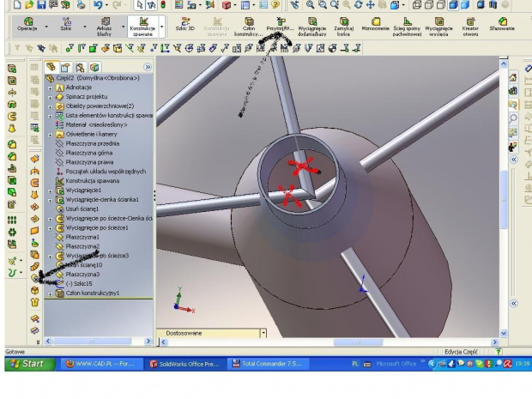Screen dimensions: 532x399
Task: Expand Człon konstrukcyjny1 in feature tree
Action: point(50,293)
